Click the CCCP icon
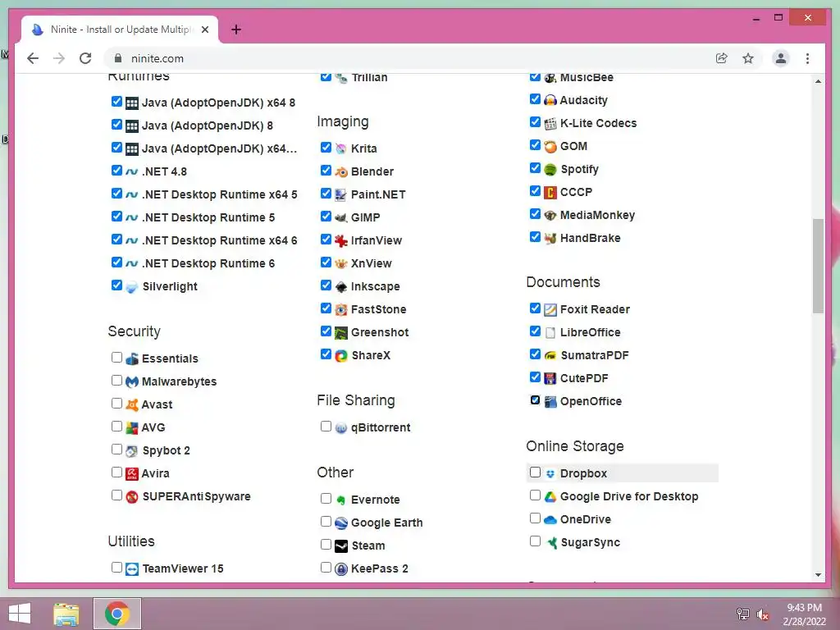The image size is (840, 630). (x=550, y=193)
